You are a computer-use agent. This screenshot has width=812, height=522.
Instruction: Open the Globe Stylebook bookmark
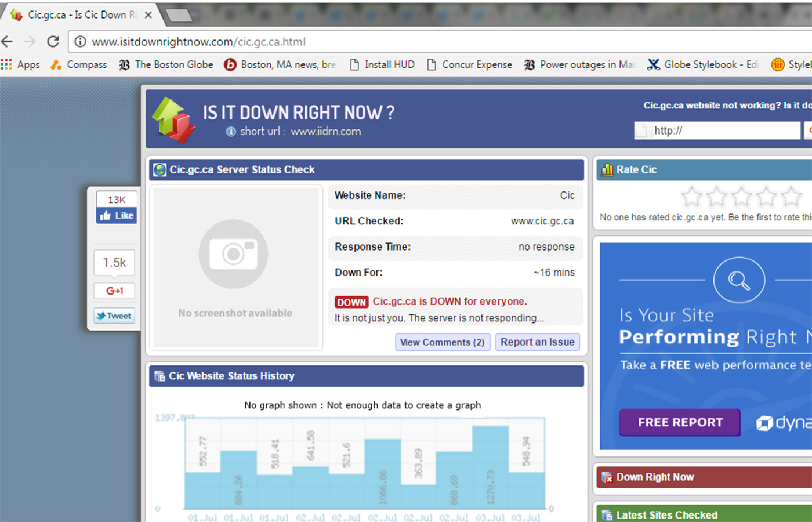[704, 64]
